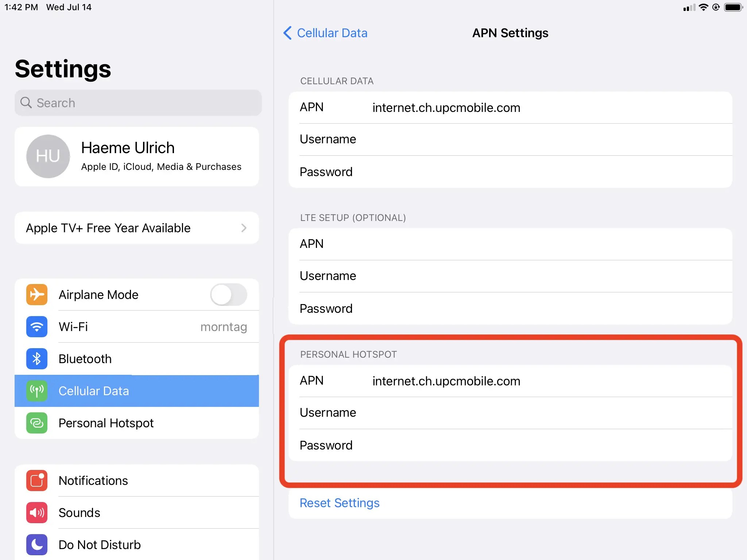Open Notifications via the red bell icon
747x560 pixels.
pyautogui.click(x=36, y=481)
